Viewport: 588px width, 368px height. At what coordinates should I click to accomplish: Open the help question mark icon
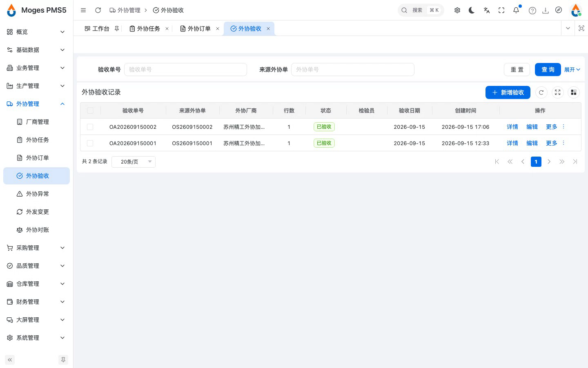[532, 11]
